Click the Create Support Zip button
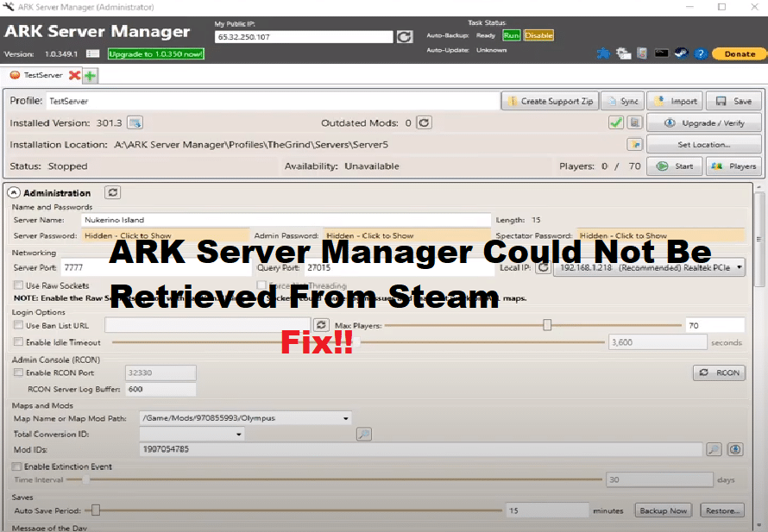Viewport: 768px width, 532px height. click(x=550, y=100)
